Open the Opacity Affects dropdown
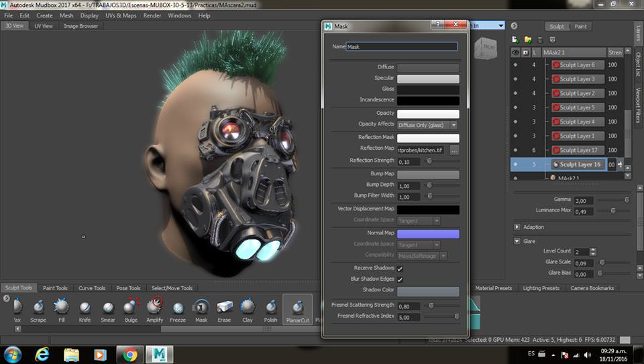This screenshot has height=364, width=644. [427, 125]
